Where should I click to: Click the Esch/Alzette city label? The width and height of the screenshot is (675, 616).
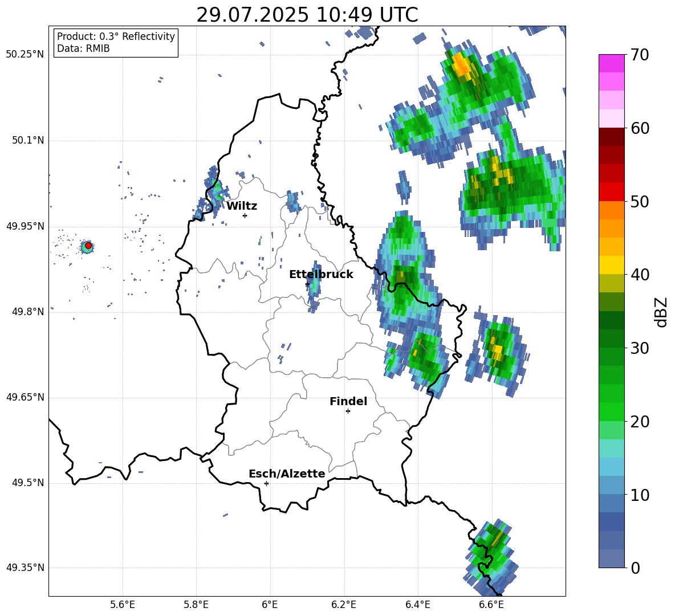[287, 474]
